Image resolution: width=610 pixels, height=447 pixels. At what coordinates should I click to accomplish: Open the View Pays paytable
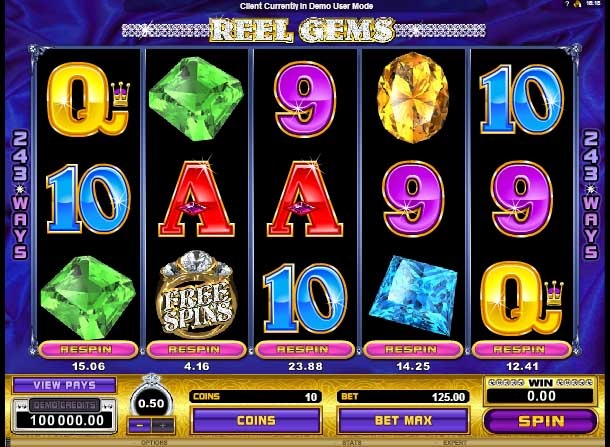[64, 385]
